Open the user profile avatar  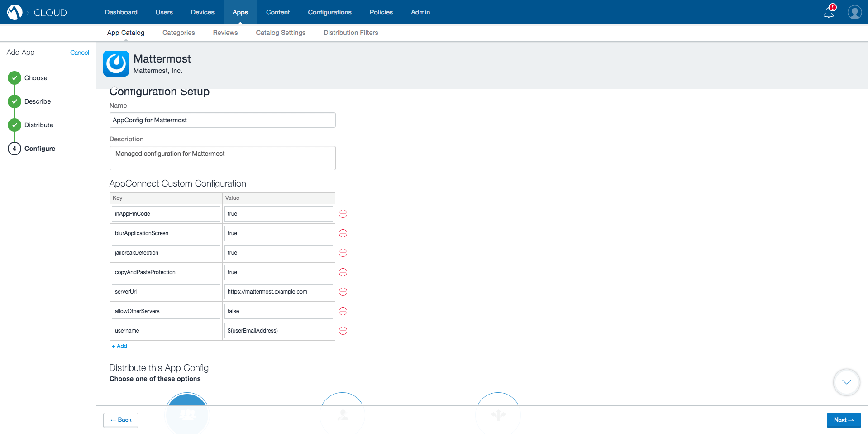coord(854,12)
